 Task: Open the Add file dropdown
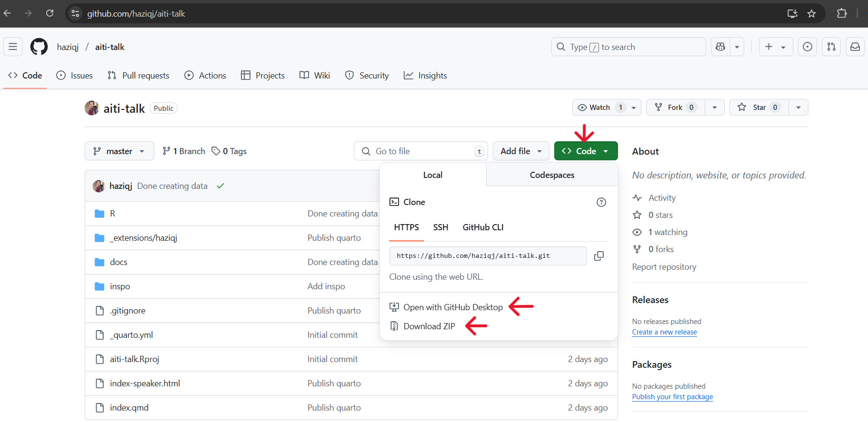point(521,151)
